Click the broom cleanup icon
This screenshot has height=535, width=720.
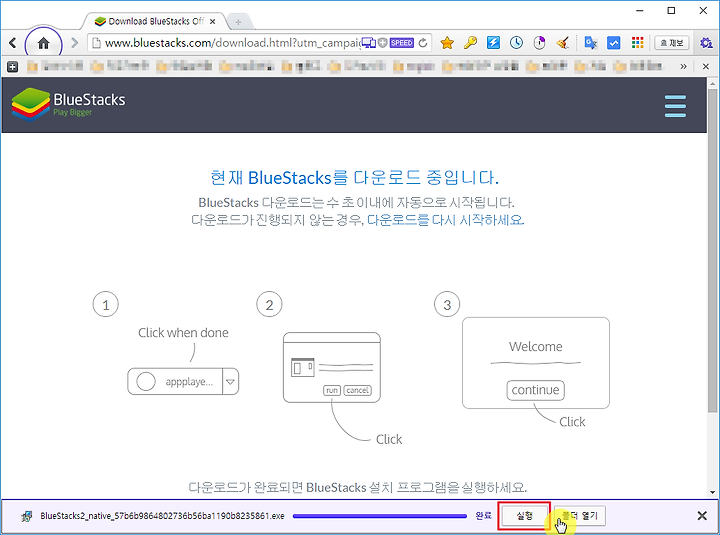(562, 43)
